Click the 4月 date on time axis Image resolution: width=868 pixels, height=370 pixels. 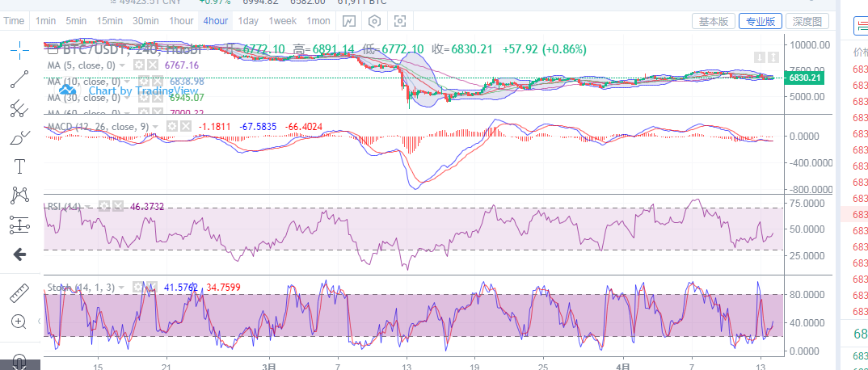[x=625, y=366]
